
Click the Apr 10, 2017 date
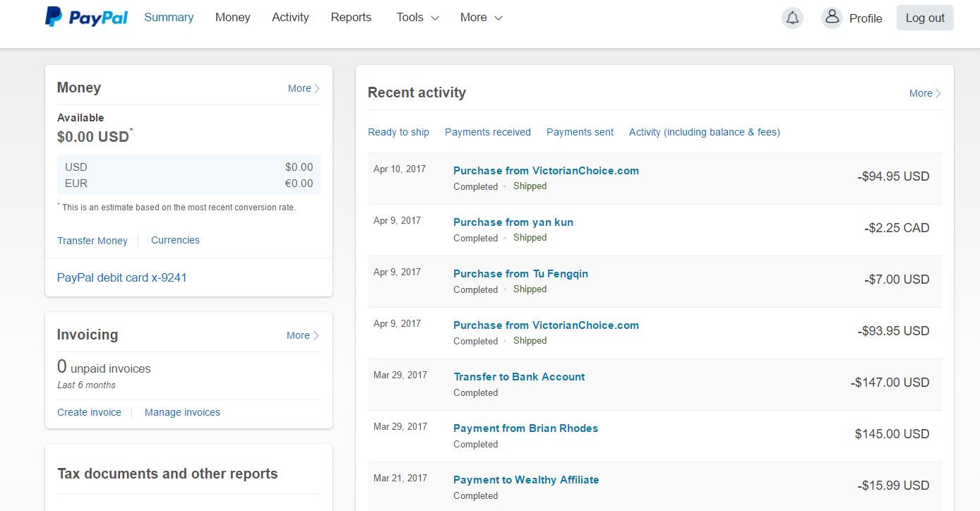coord(400,169)
